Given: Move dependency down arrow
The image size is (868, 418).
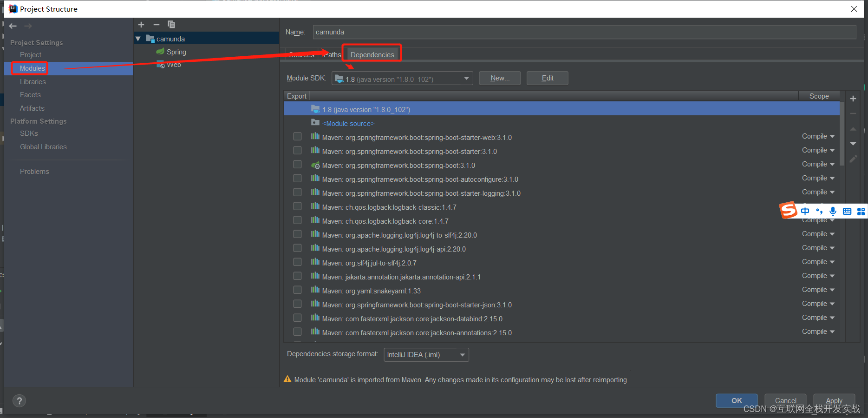Looking at the screenshot, I should pos(853,144).
